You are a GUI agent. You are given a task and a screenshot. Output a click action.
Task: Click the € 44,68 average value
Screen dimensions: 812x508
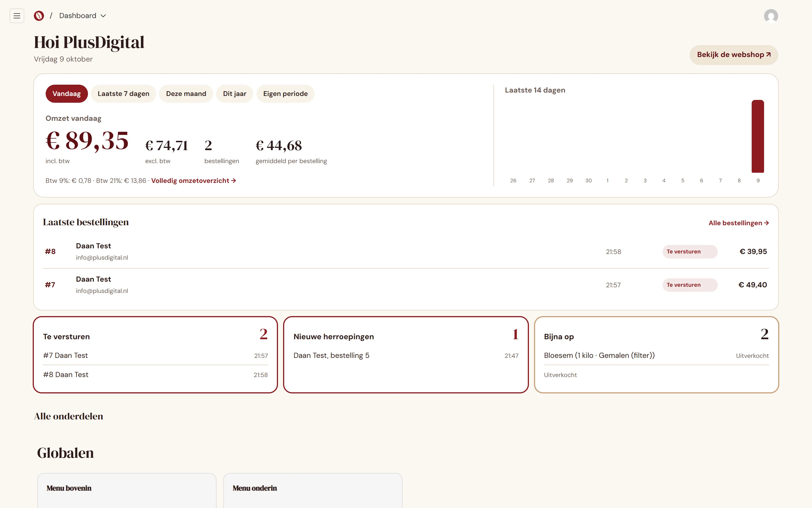point(279,145)
